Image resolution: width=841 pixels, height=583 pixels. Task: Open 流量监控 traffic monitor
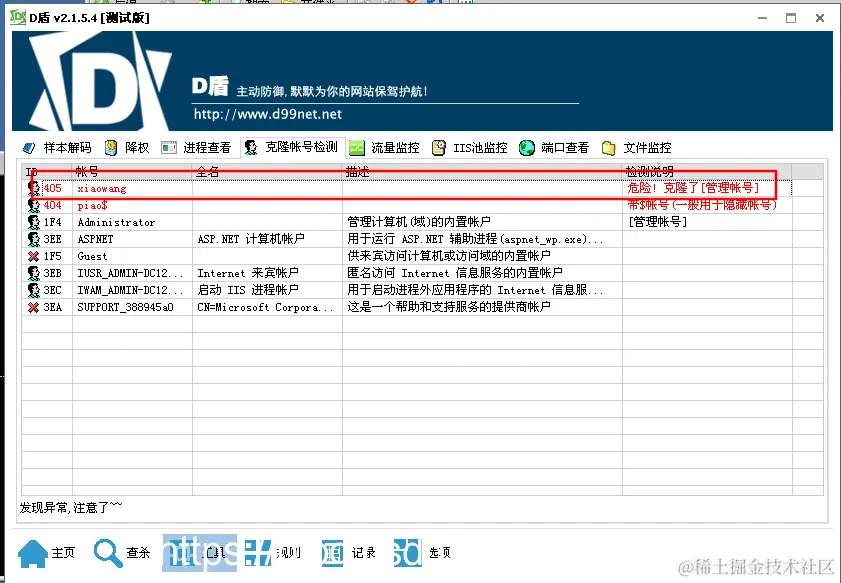(390, 146)
